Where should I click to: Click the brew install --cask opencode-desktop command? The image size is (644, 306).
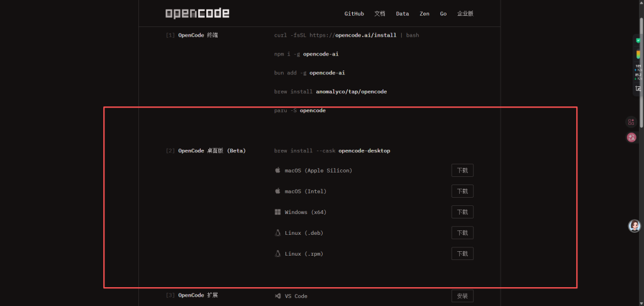tap(332, 151)
